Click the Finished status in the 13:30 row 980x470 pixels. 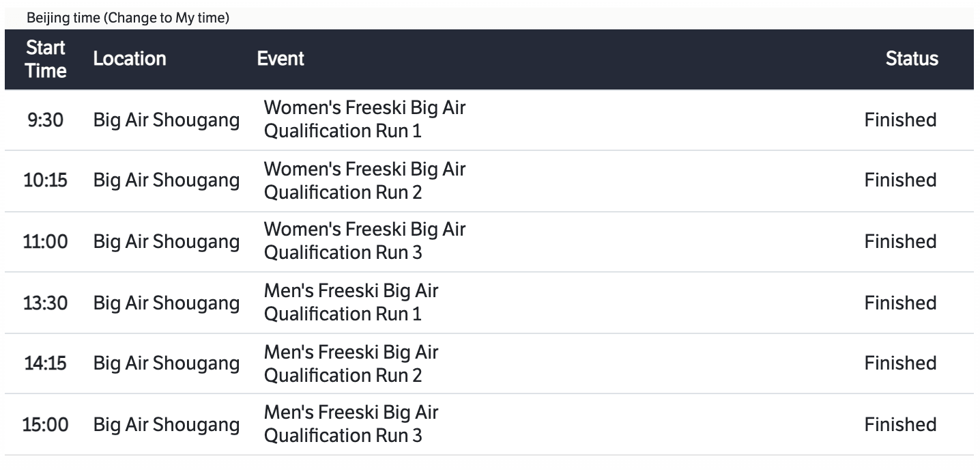coord(900,303)
